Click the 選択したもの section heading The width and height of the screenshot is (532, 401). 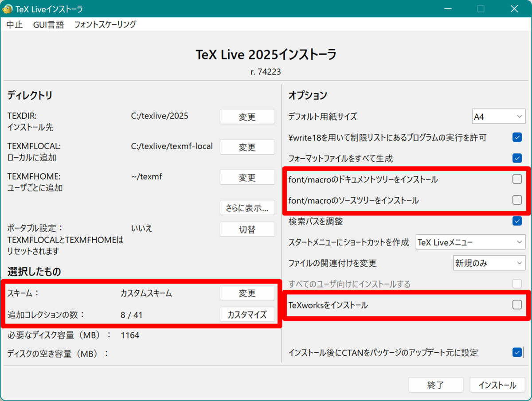[34, 271]
